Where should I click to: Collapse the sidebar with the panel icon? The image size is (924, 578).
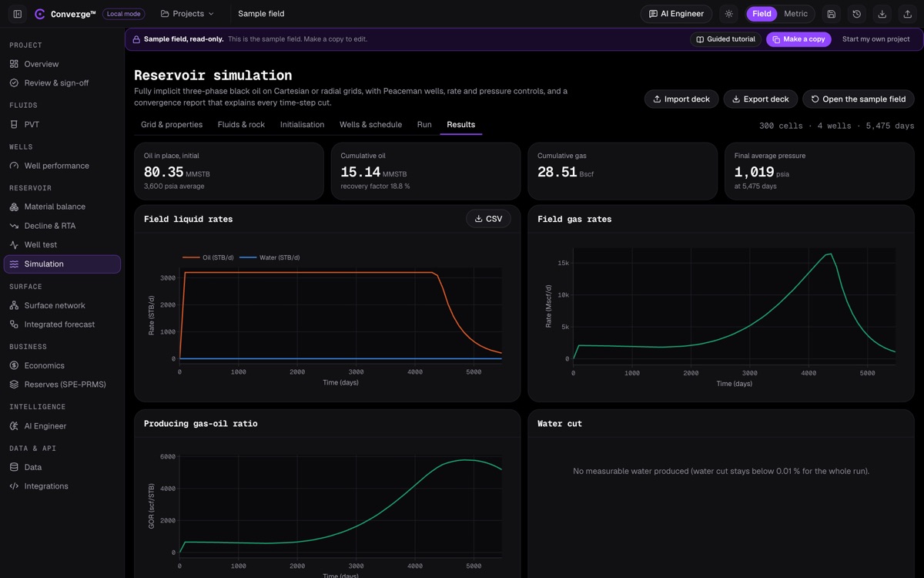pos(18,14)
